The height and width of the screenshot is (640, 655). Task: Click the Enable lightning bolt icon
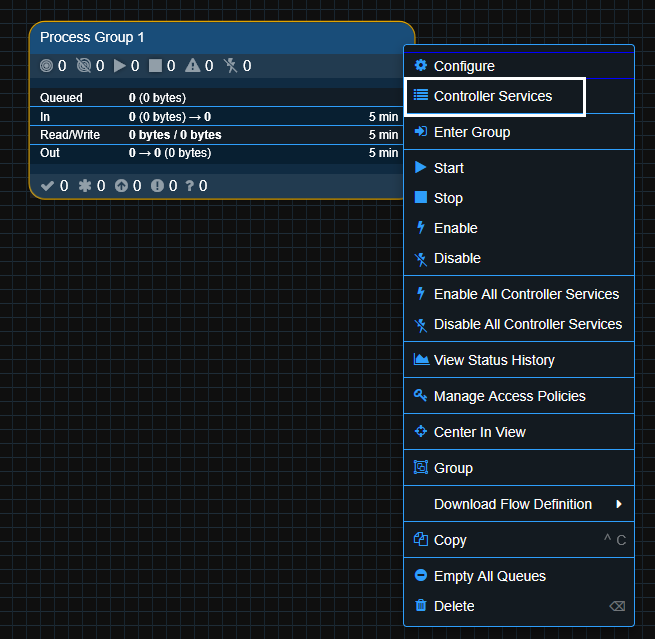[x=421, y=228]
